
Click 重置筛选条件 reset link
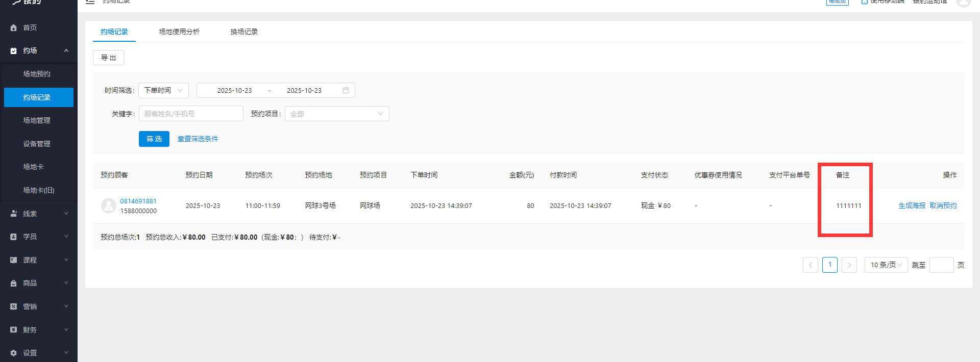[198, 139]
